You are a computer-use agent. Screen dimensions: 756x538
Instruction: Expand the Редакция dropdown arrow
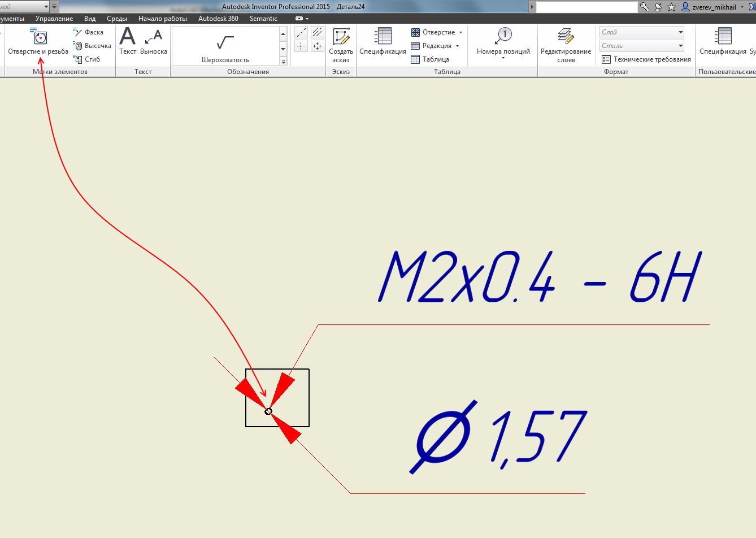pyautogui.click(x=457, y=46)
